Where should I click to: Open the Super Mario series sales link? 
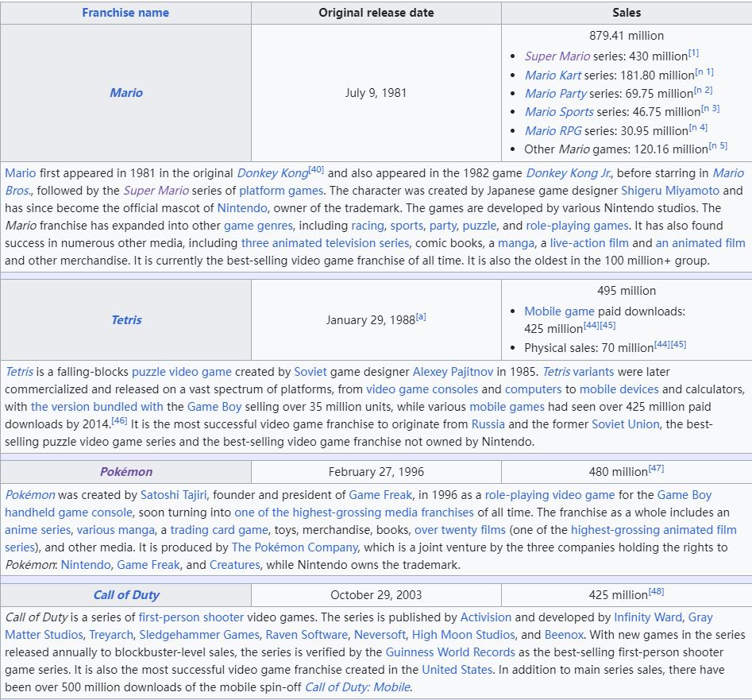(557, 56)
